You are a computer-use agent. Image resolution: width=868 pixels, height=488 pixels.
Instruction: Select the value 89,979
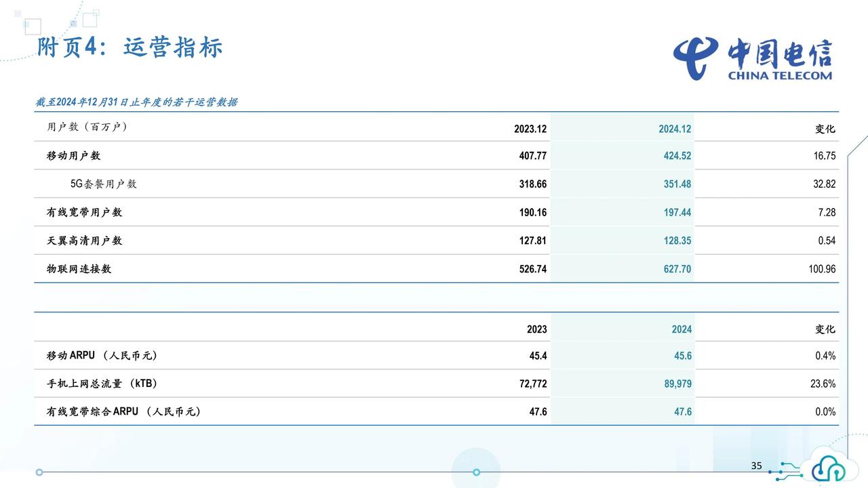pos(678,384)
